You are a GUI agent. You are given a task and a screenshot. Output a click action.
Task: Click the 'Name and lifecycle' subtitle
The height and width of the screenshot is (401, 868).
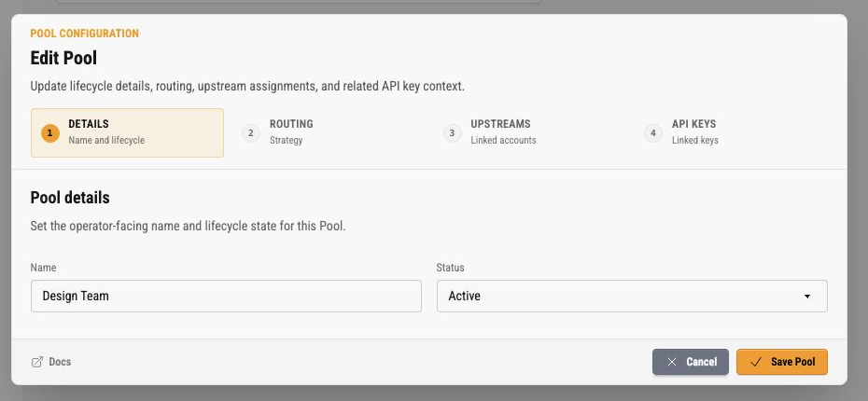coord(106,141)
